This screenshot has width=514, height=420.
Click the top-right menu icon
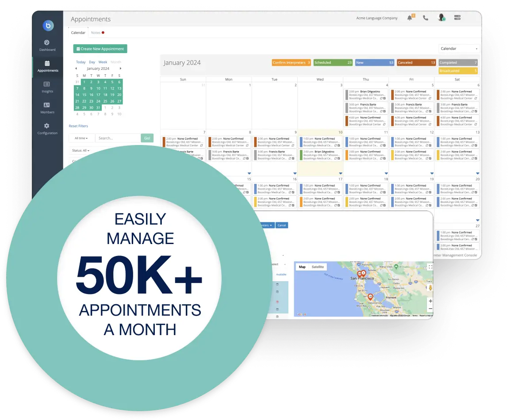point(457,18)
